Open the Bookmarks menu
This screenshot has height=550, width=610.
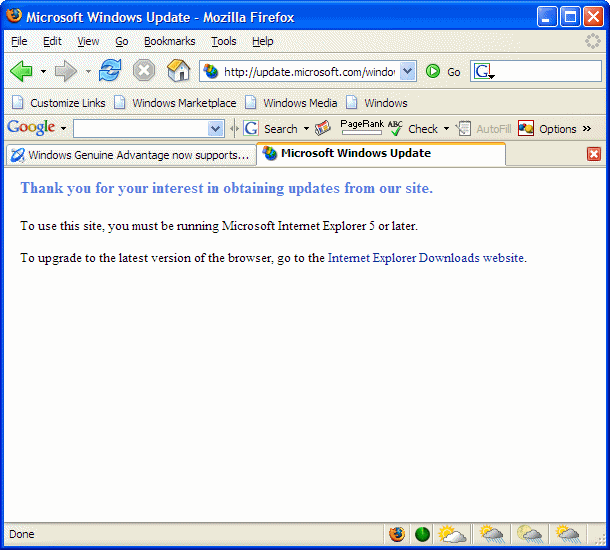[170, 41]
